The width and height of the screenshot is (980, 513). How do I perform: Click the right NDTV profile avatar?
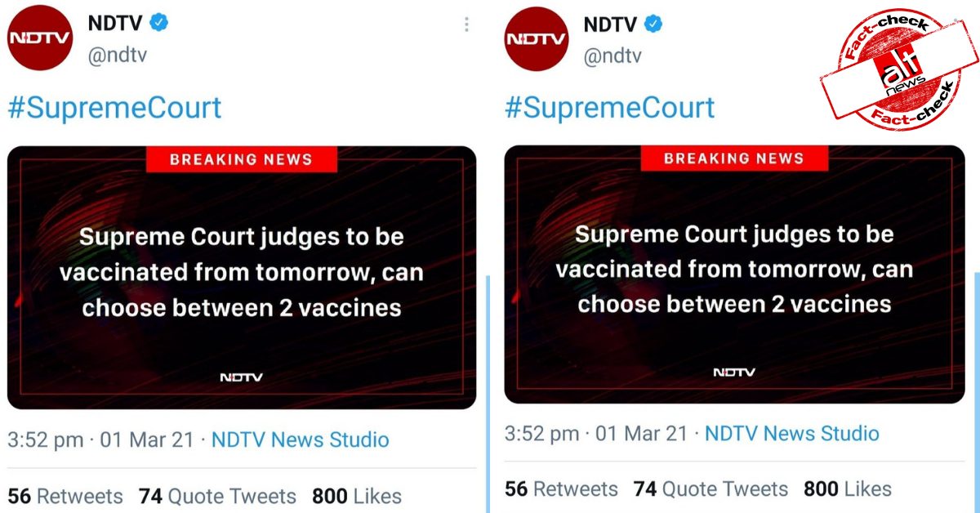pyautogui.click(x=537, y=38)
